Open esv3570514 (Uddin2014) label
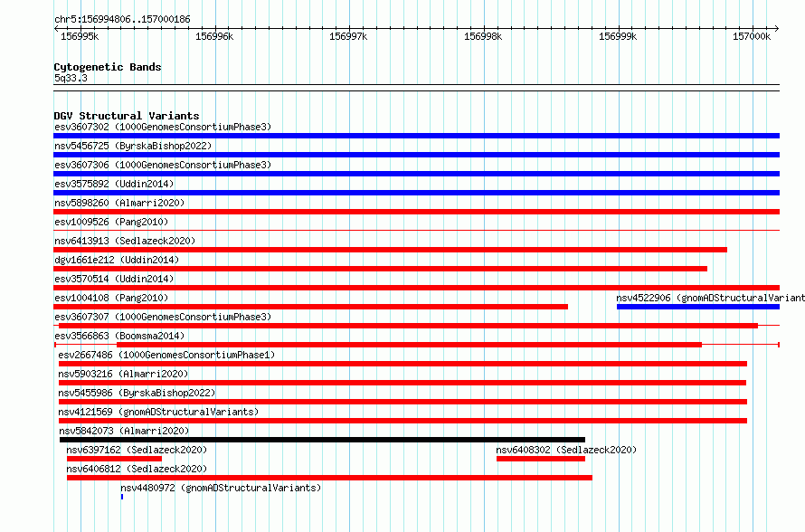Viewport: 805px width, 532px height. [114, 279]
